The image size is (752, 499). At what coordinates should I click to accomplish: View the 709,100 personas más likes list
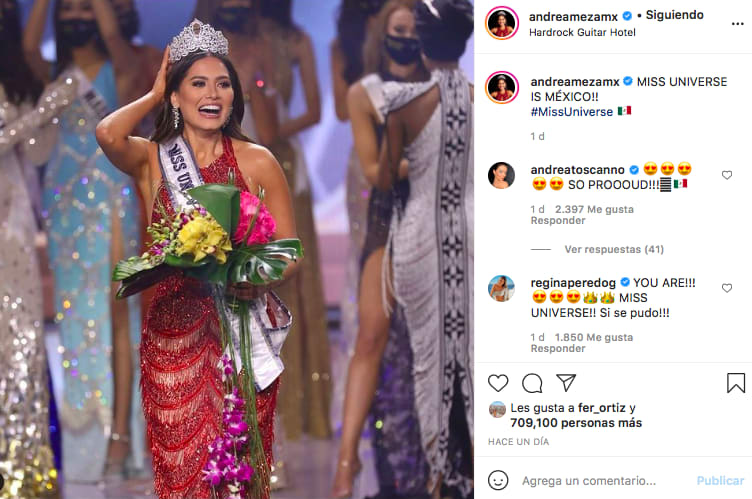[x=576, y=423]
